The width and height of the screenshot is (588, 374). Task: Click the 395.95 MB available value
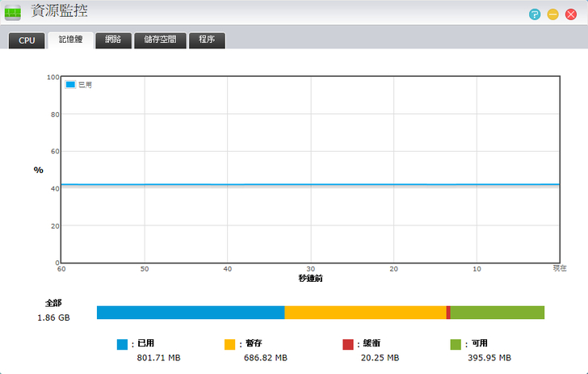489,358
